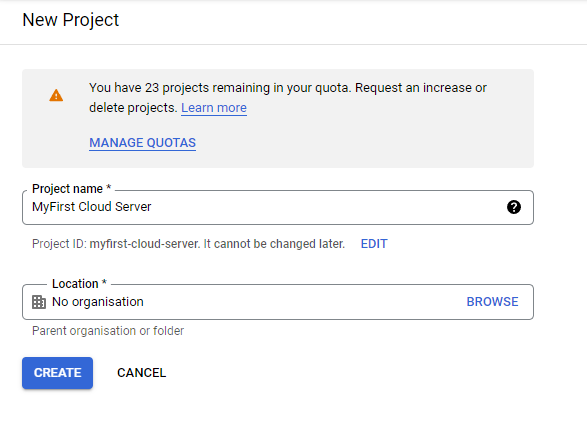Open the Project name help question-mark icon
587x422 pixels.
tap(514, 207)
